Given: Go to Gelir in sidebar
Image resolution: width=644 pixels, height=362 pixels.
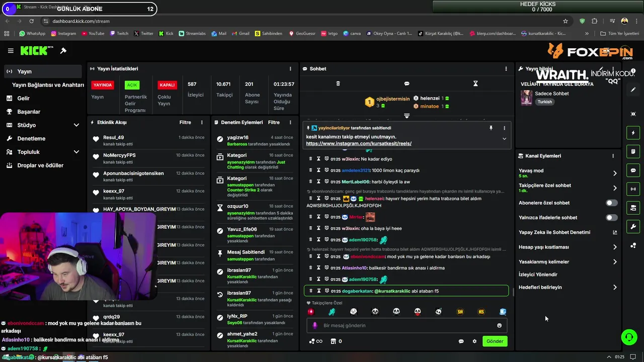Looking at the screenshot, I should click(23, 99).
